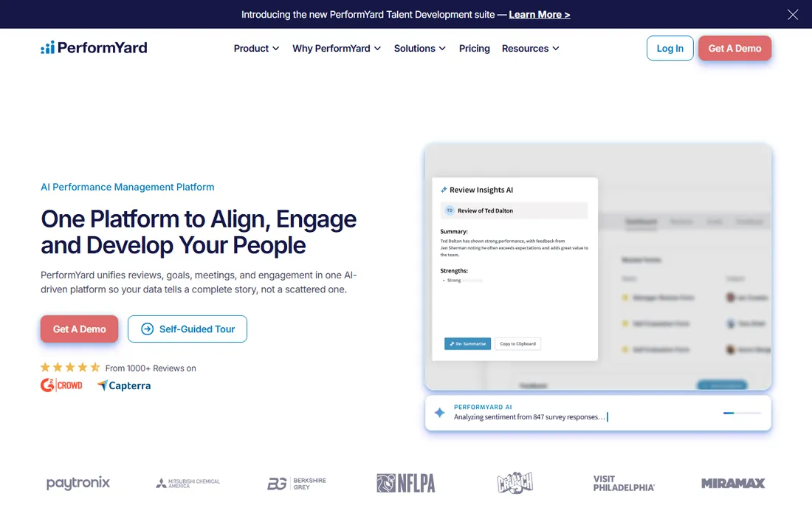The width and height of the screenshot is (812, 508).
Task: Click the five-star rating icons
Action: (x=70, y=368)
